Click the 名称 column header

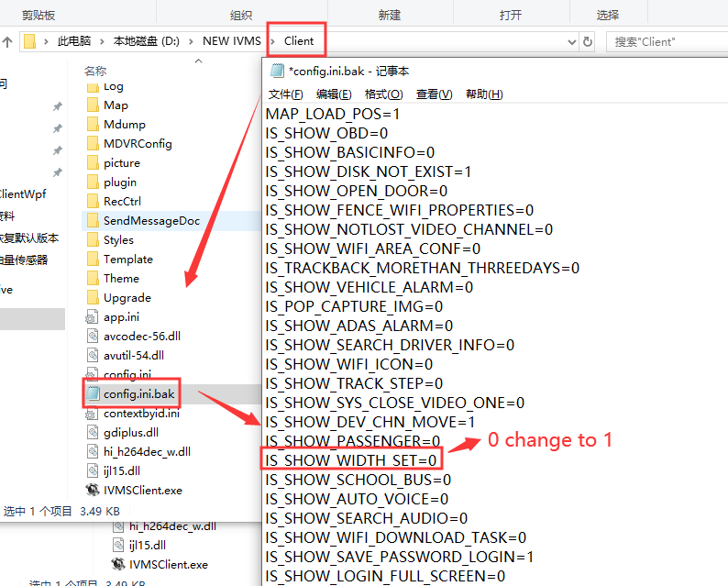pyautogui.click(x=95, y=71)
